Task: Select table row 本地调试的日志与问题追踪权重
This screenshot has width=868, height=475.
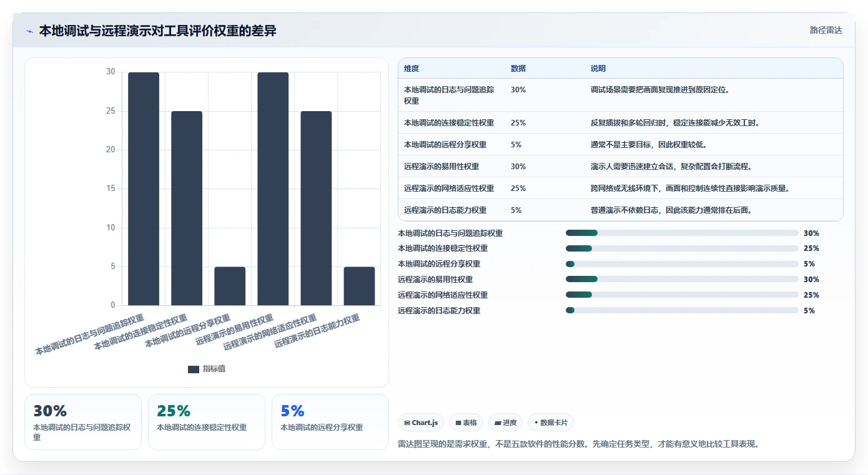Action: 620,95
